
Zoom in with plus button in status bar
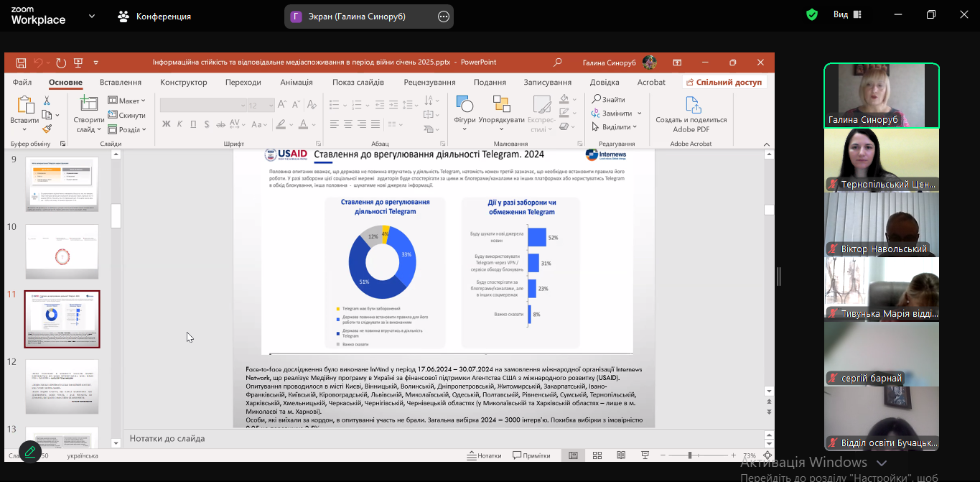coord(732,455)
